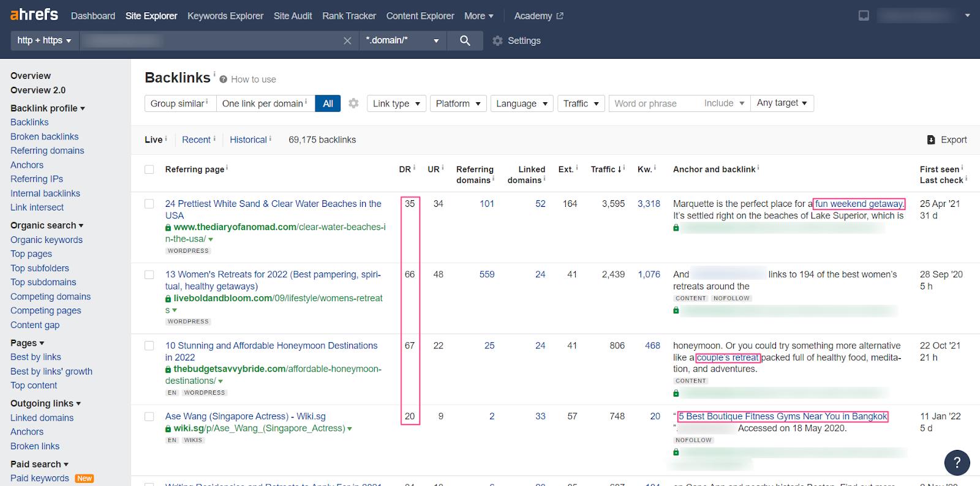
Task: Click info icon next to UR column
Action: coord(443,167)
